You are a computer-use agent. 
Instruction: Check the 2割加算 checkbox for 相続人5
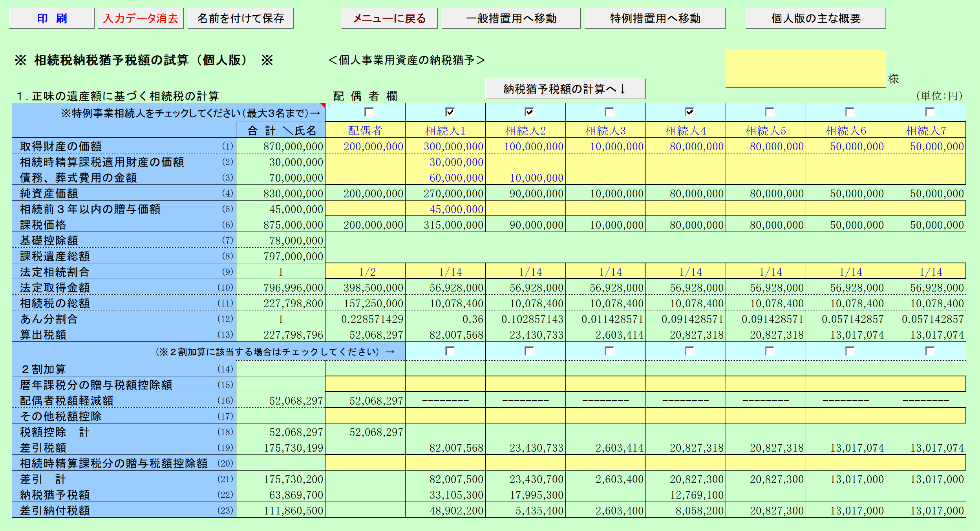coord(770,351)
